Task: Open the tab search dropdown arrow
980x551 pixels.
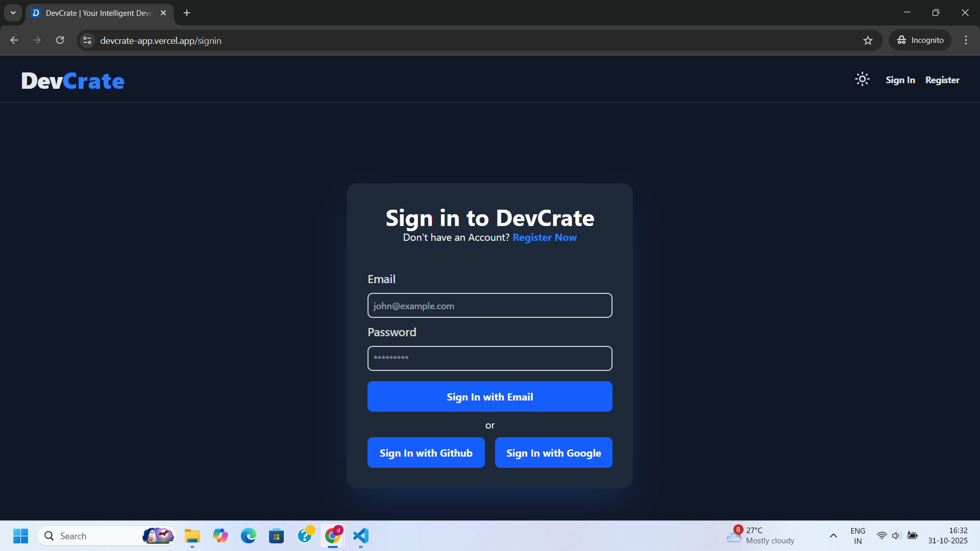Action: (x=13, y=13)
